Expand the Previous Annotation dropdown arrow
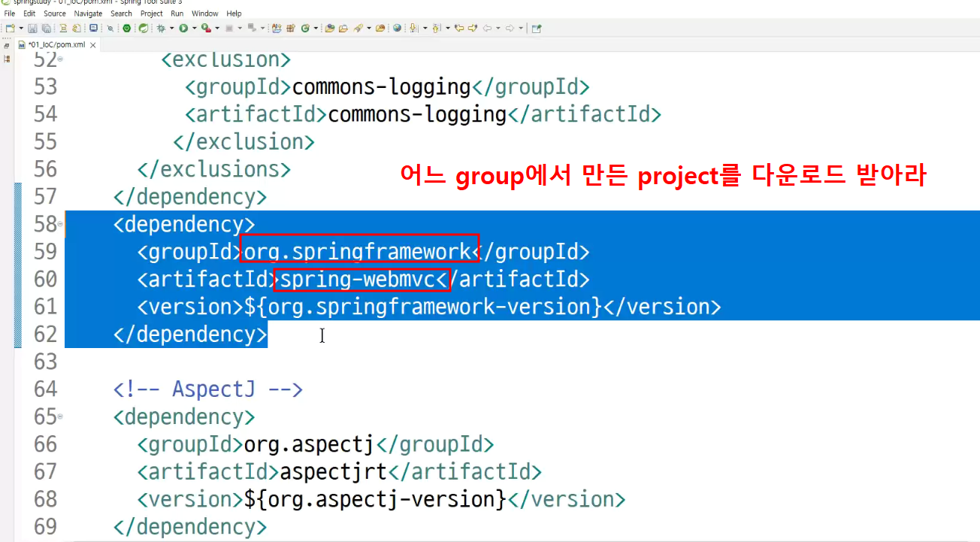 pos(447,29)
